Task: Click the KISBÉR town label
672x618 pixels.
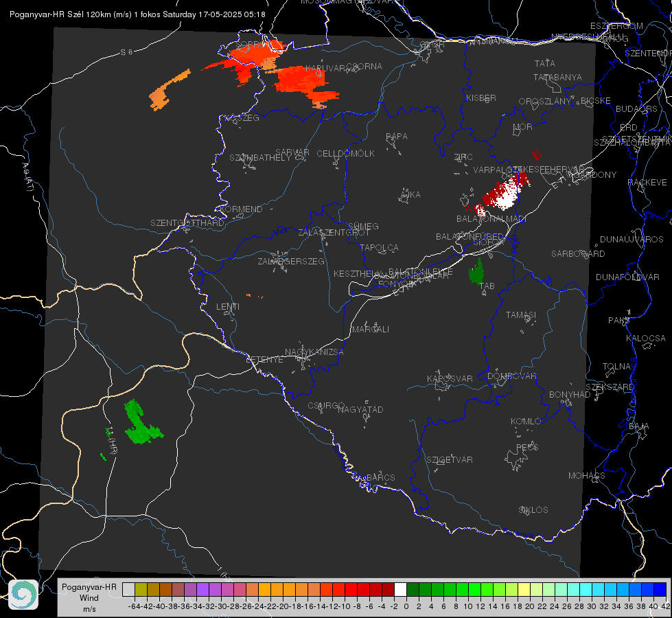Action: pos(481,98)
